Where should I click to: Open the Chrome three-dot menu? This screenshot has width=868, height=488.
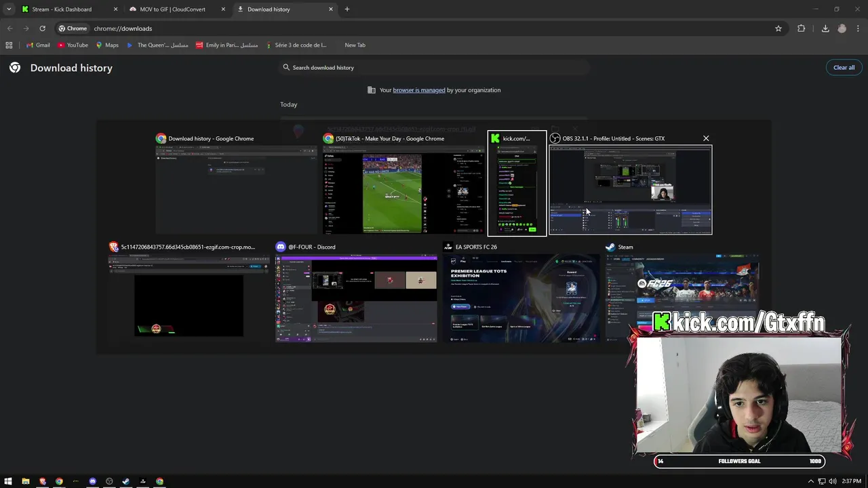click(859, 28)
